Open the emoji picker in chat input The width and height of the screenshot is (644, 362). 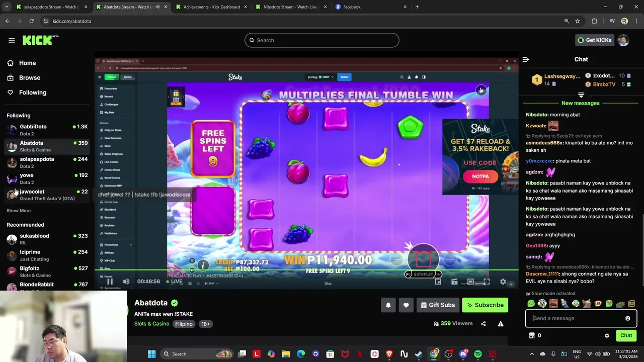tap(627, 318)
